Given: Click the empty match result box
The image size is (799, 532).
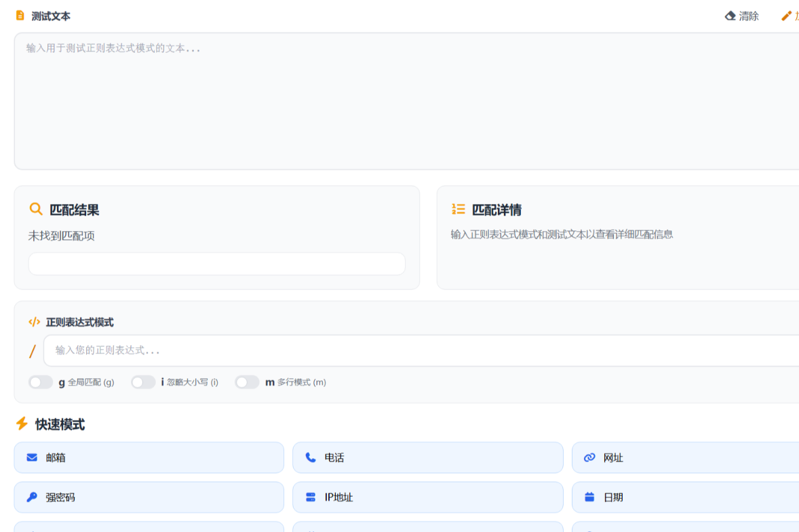Looking at the screenshot, I should (216, 264).
